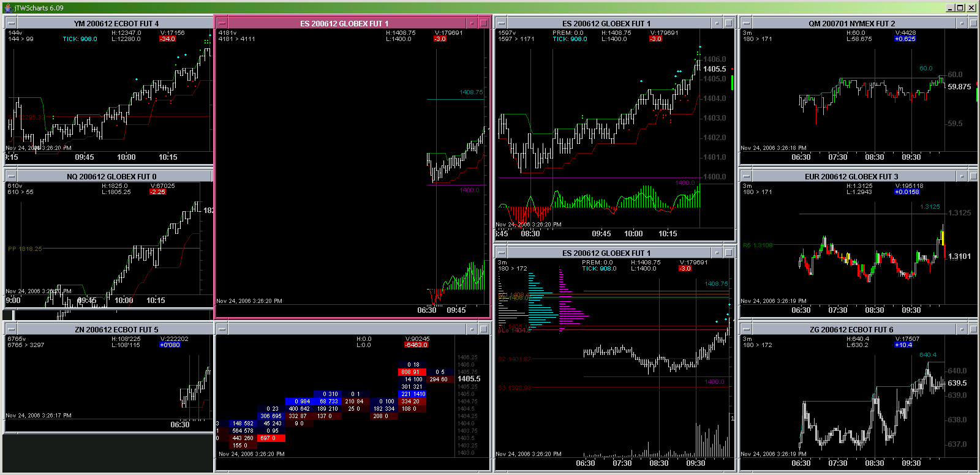Image resolution: width=980 pixels, height=475 pixels.
Task: Click the +0'080 change value in ZN chart
Action: pos(170,345)
